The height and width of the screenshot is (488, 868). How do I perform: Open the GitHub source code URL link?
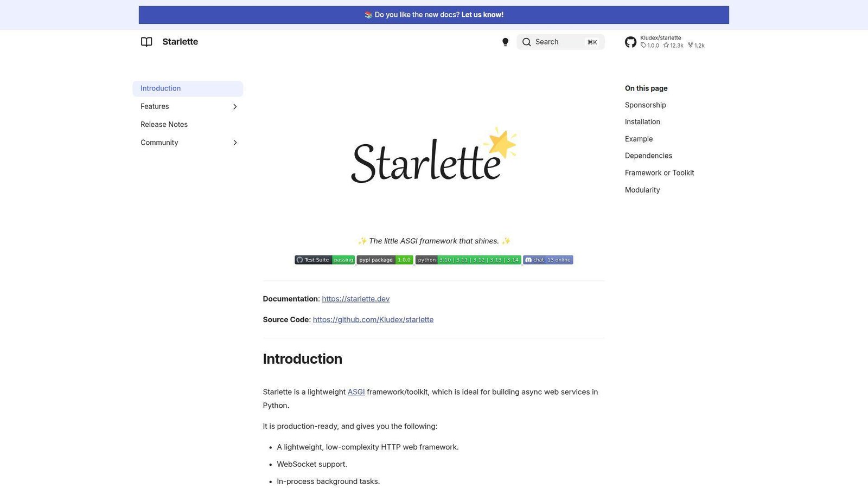pos(373,319)
